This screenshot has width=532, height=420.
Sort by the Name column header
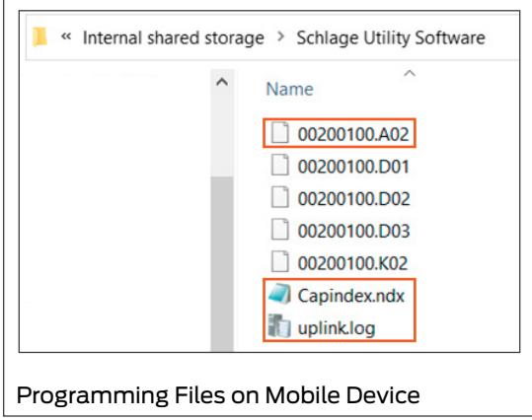pos(289,89)
